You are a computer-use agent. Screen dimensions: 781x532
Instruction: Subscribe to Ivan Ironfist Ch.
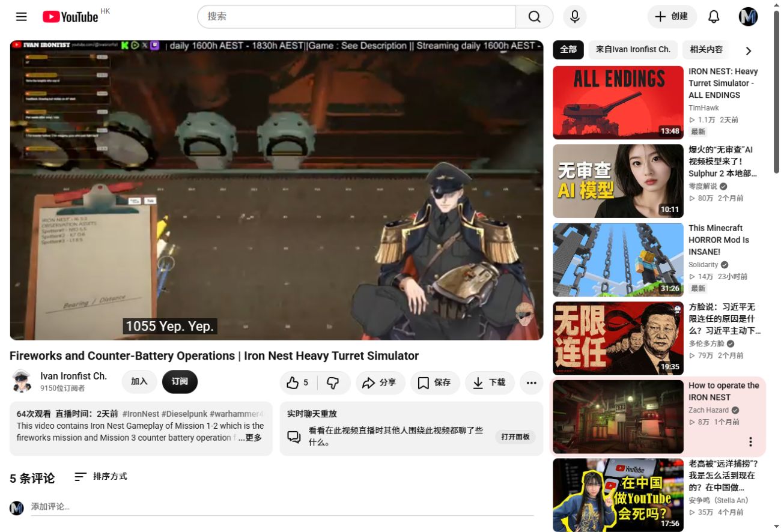tap(180, 382)
